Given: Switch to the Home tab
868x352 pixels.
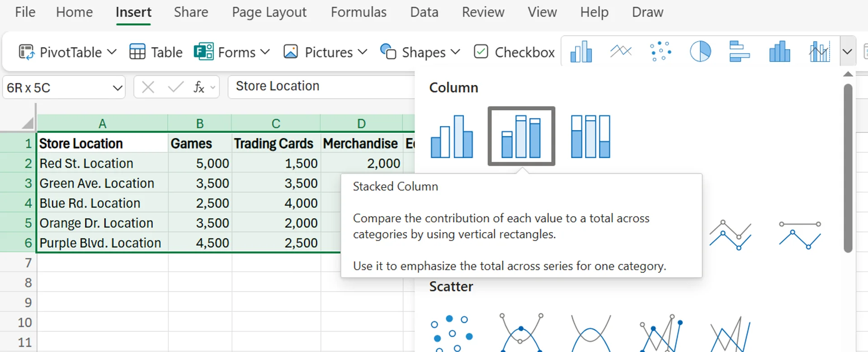Looking at the screenshot, I should (x=74, y=12).
